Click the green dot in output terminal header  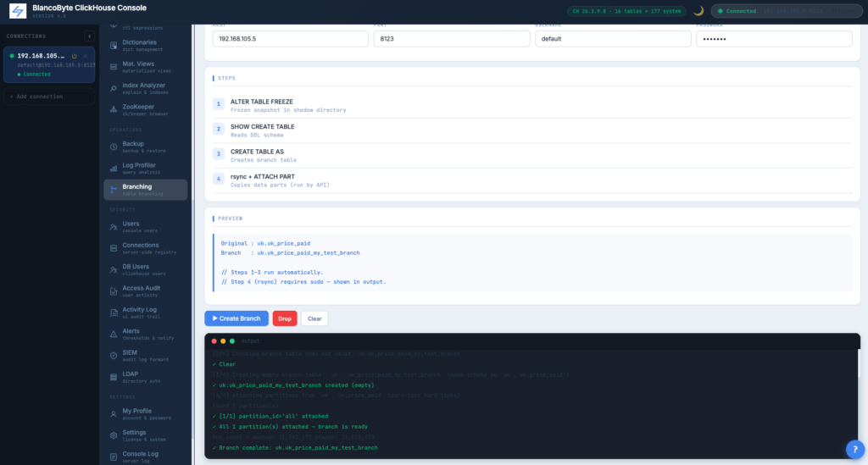click(x=232, y=341)
